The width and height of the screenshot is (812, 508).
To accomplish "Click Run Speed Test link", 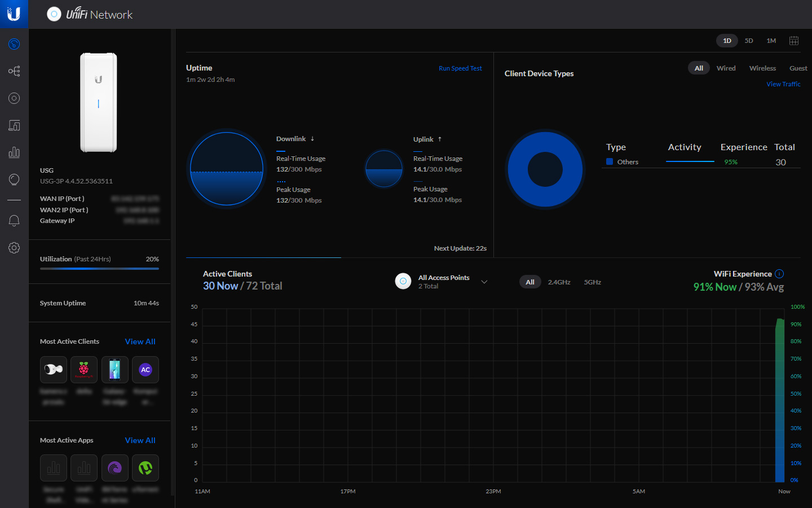I will (x=460, y=68).
